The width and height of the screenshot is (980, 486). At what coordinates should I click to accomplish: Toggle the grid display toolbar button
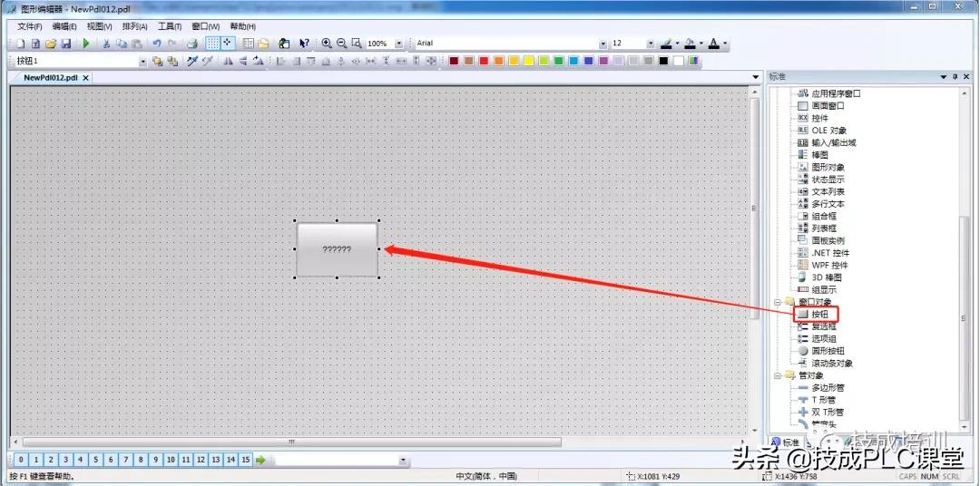tap(212, 44)
